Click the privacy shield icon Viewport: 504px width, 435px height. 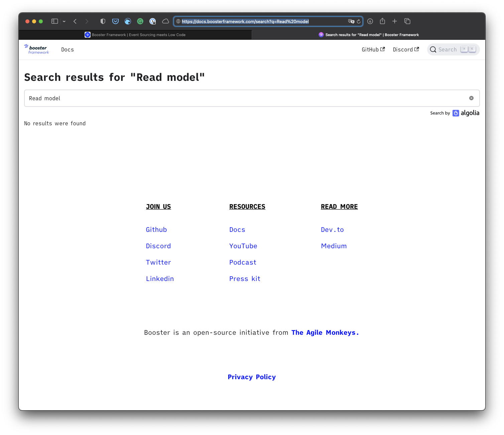pos(103,21)
